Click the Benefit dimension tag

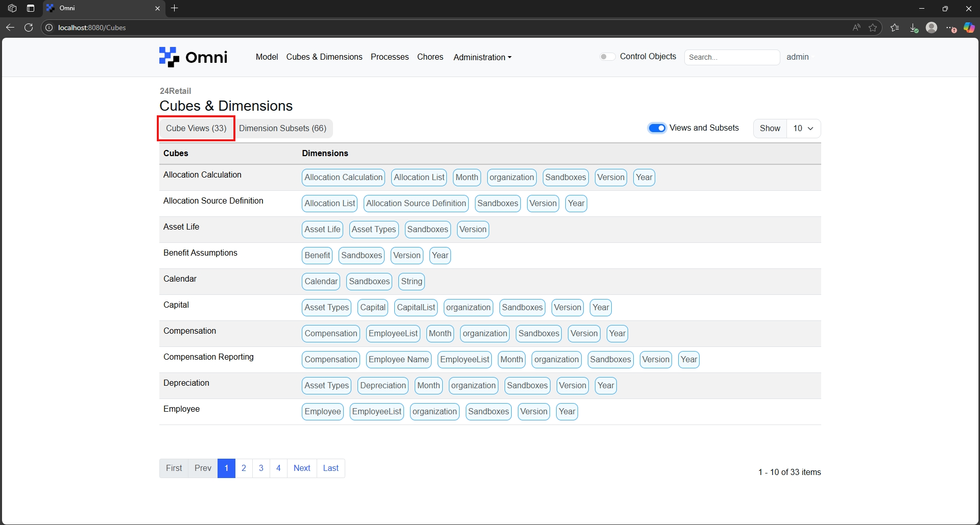click(317, 256)
